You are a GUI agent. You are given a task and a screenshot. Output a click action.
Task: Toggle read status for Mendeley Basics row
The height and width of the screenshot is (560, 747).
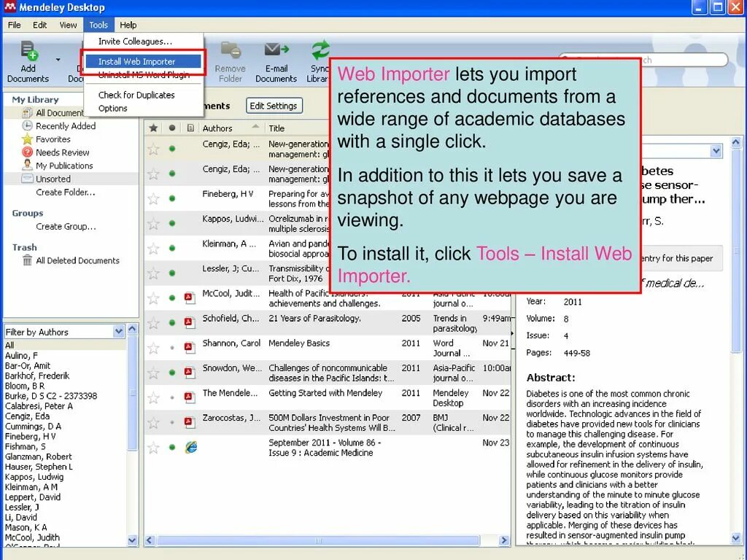(172, 348)
